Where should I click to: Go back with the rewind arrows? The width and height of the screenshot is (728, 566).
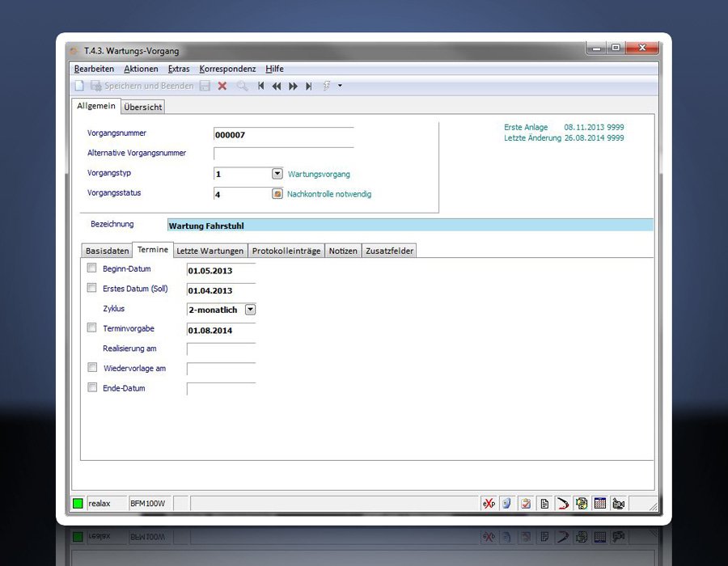[x=277, y=86]
